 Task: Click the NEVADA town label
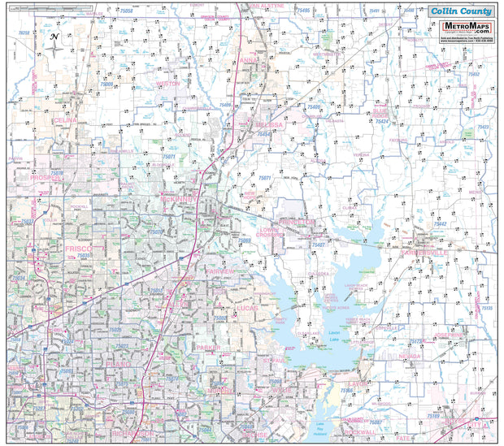click(x=410, y=357)
